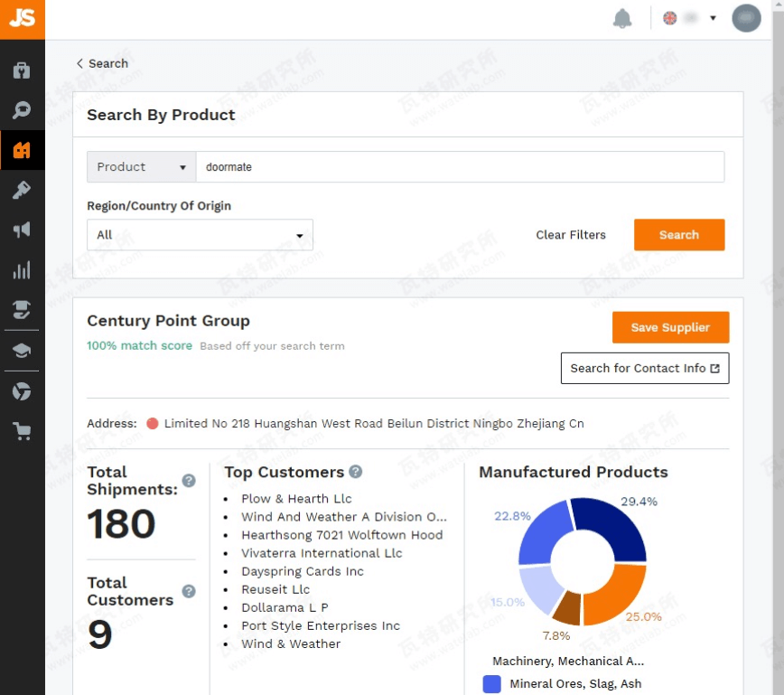Click the doormate search input field

coord(460,166)
